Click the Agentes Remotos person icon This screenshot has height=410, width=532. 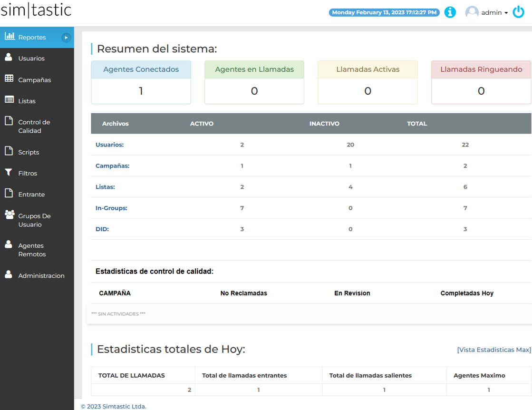(x=9, y=244)
